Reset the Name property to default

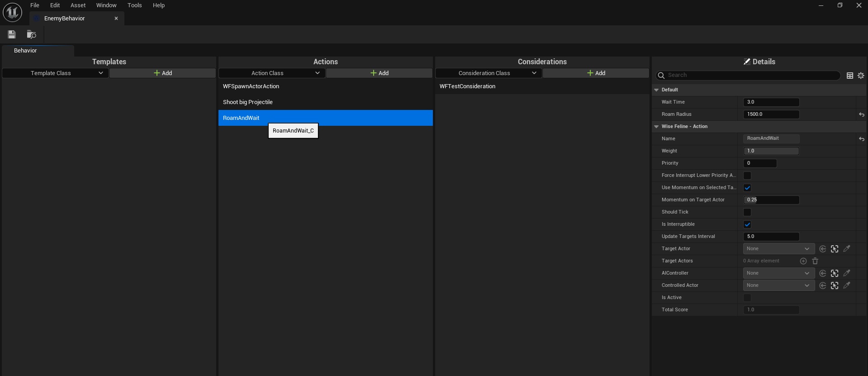861,139
